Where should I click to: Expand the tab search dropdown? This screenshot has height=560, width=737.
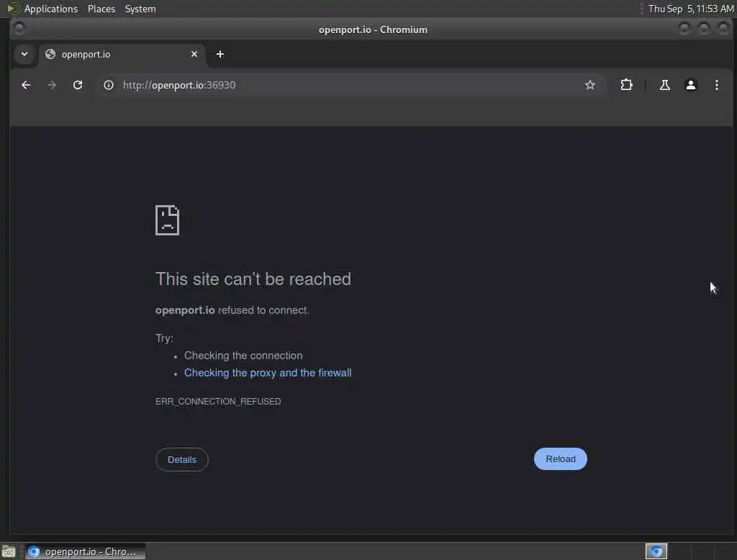24,54
